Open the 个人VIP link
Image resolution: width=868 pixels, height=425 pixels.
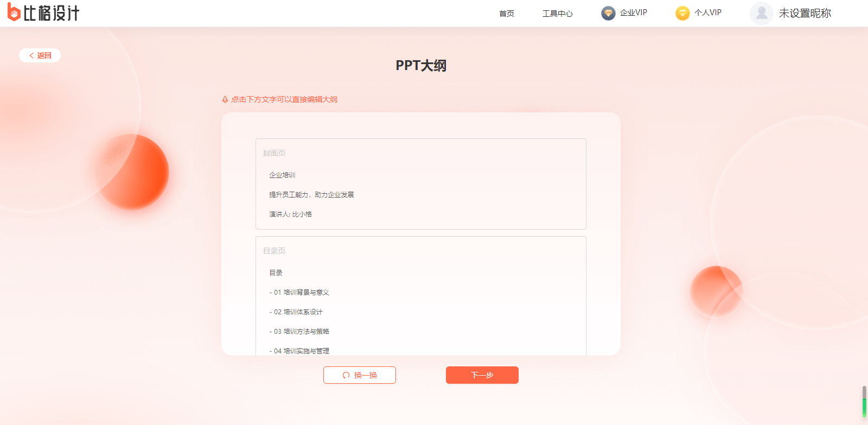pyautogui.click(x=707, y=13)
